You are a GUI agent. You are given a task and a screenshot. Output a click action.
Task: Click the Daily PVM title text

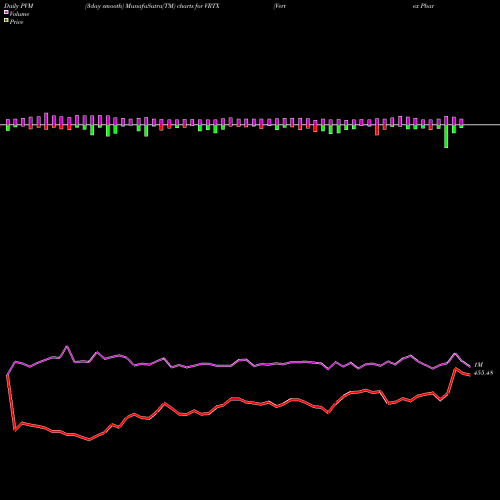(19, 6)
